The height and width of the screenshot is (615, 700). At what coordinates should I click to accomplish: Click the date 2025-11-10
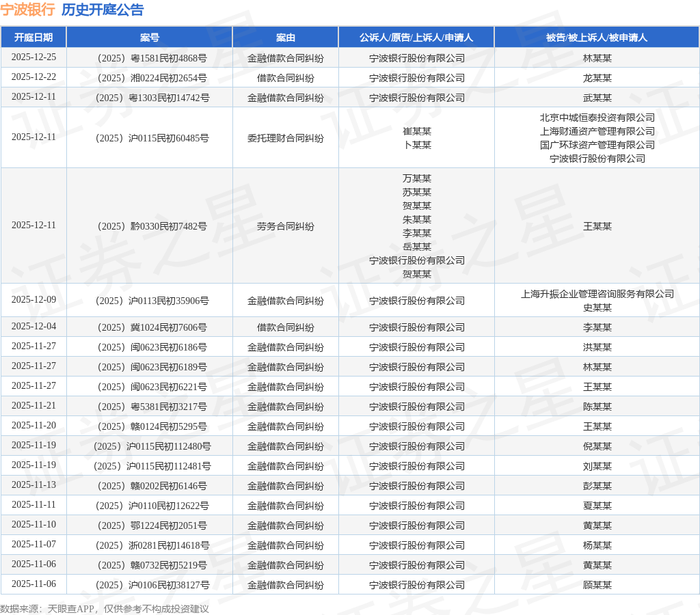click(34, 524)
